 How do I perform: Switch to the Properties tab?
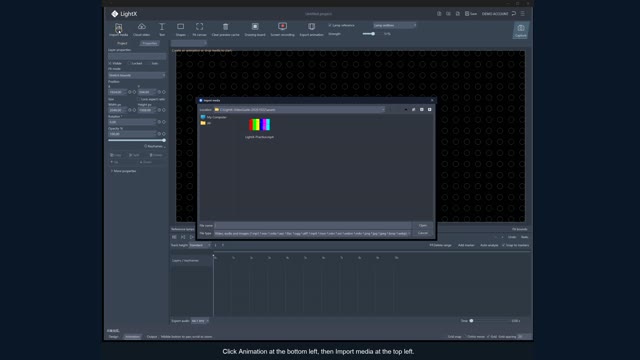[x=150, y=43]
